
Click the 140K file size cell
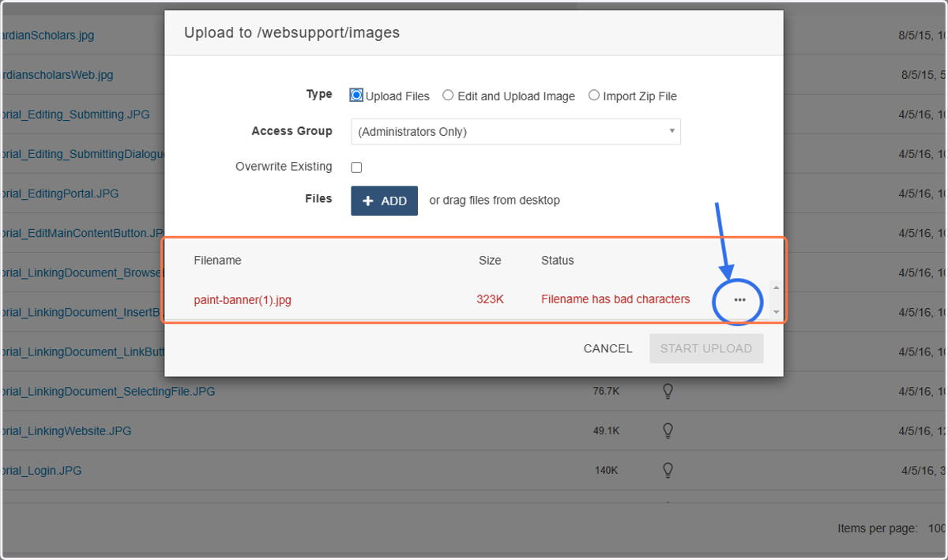pyautogui.click(x=606, y=470)
